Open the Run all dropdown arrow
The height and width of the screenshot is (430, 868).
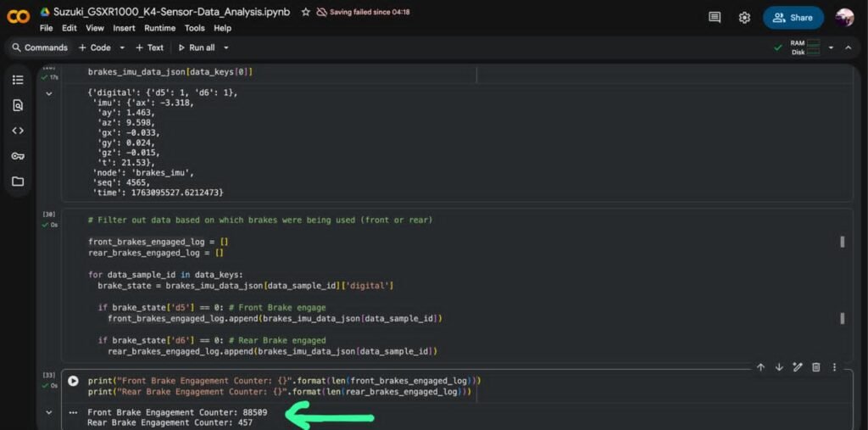pyautogui.click(x=226, y=48)
